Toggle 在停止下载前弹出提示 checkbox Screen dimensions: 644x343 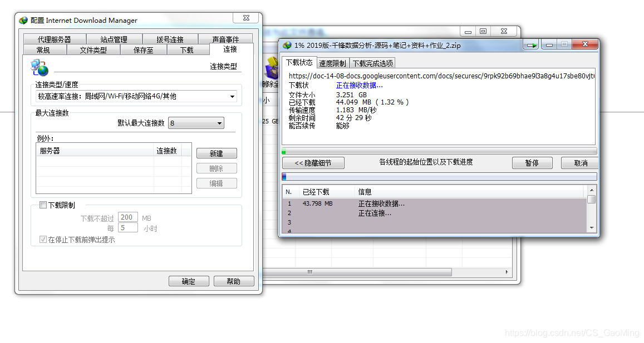(43, 239)
